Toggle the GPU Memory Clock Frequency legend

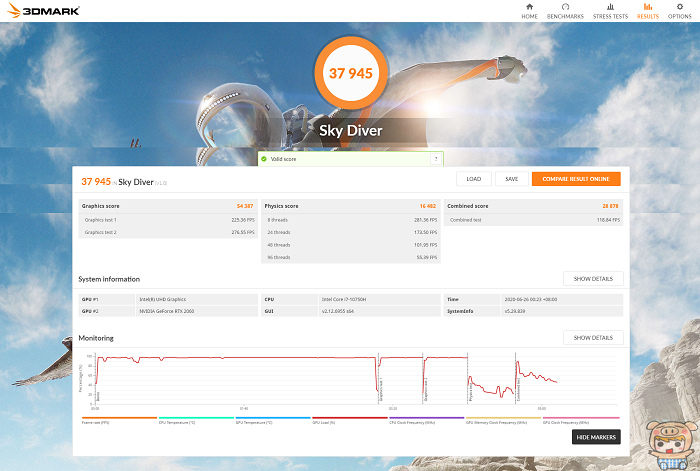point(503,420)
